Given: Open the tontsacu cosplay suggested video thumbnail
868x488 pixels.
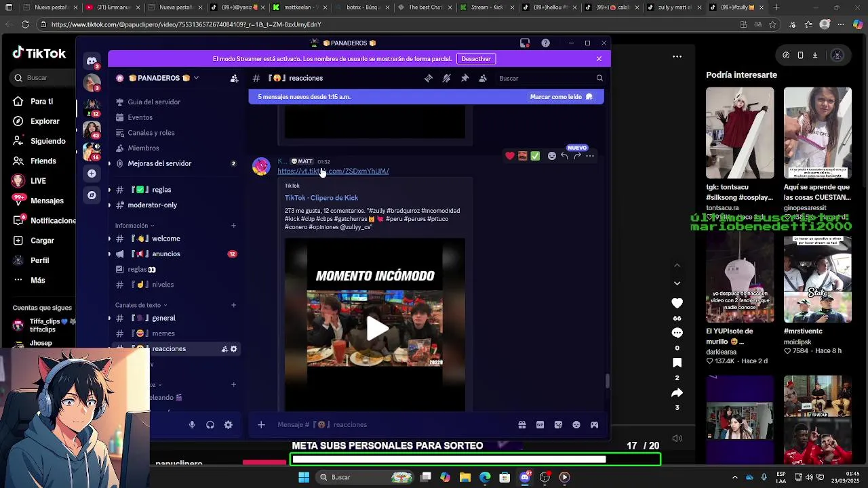Looking at the screenshot, I should pos(740,133).
